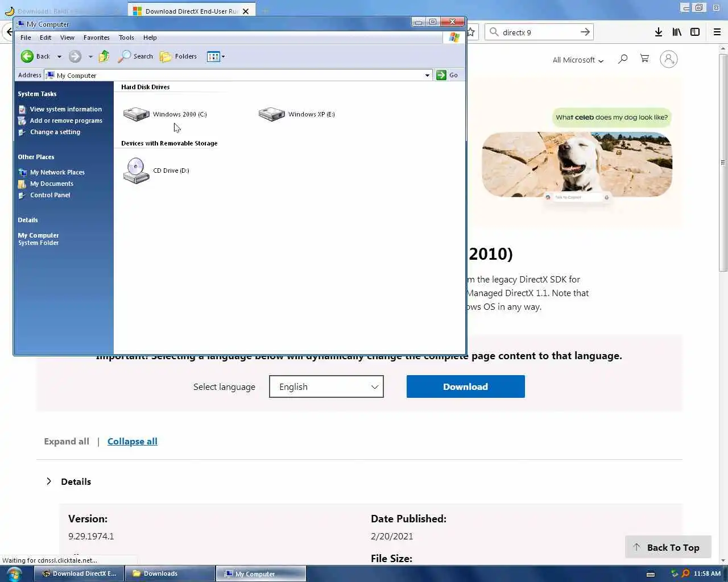
Task: Open the shopping cart icon
Action: point(644,59)
